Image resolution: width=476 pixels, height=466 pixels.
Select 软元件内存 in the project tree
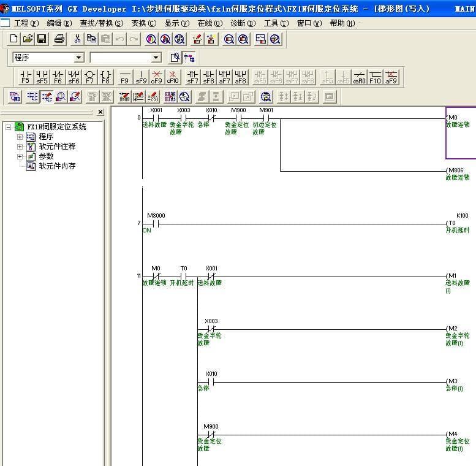[x=57, y=166]
